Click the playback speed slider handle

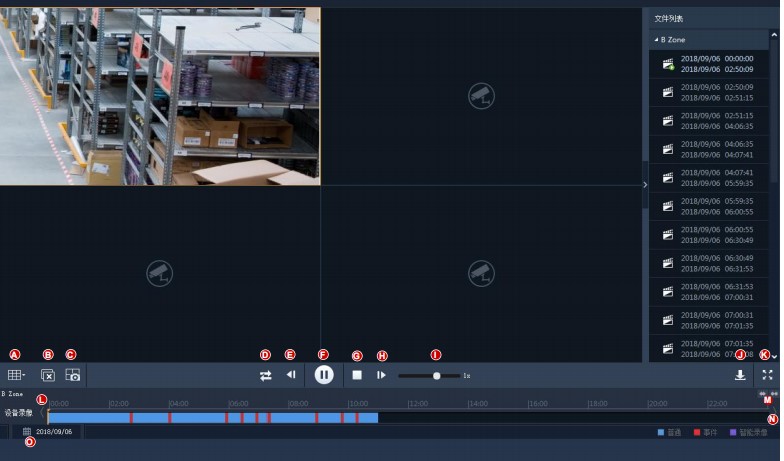click(436, 376)
